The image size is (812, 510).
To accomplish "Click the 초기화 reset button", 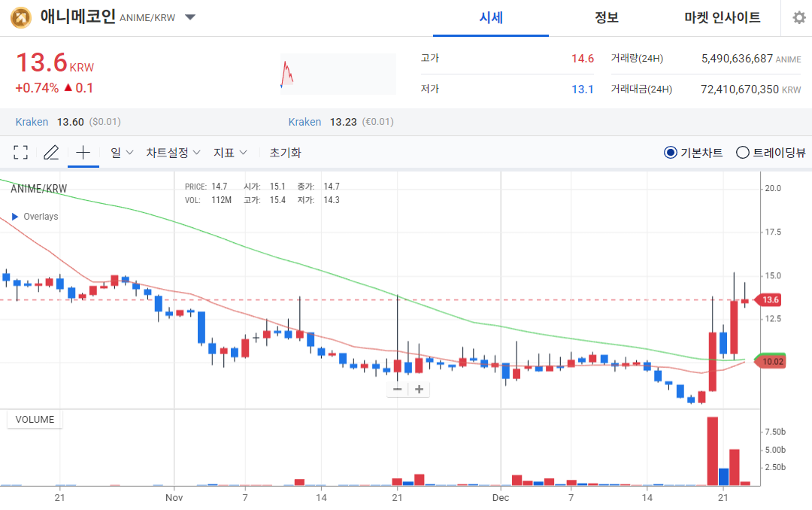I will (x=284, y=151).
